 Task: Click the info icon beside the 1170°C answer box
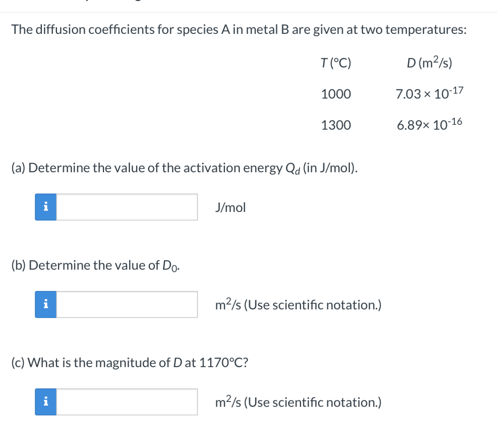(x=45, y=402)
